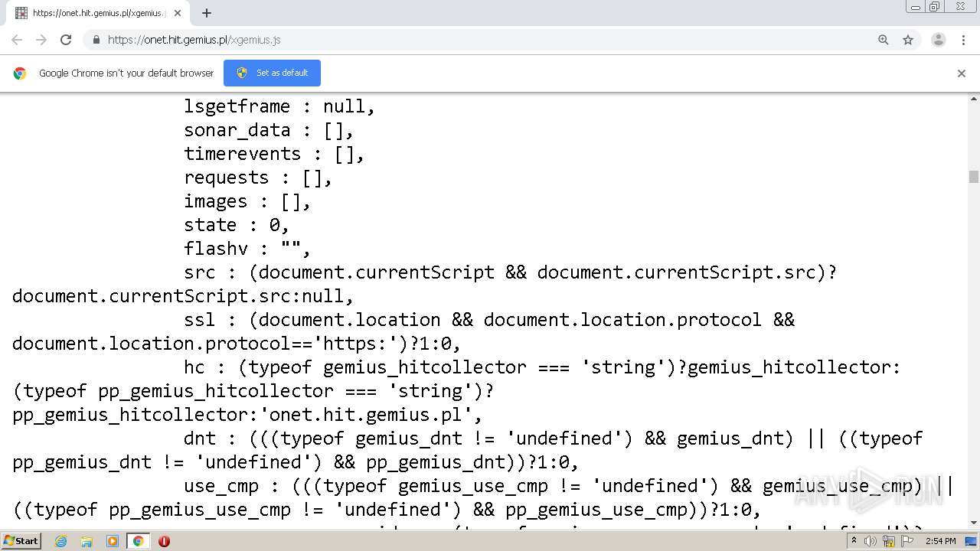View site security lock info
The height and width of the screenshot is (551, 980).
click(x=96, y=40)
